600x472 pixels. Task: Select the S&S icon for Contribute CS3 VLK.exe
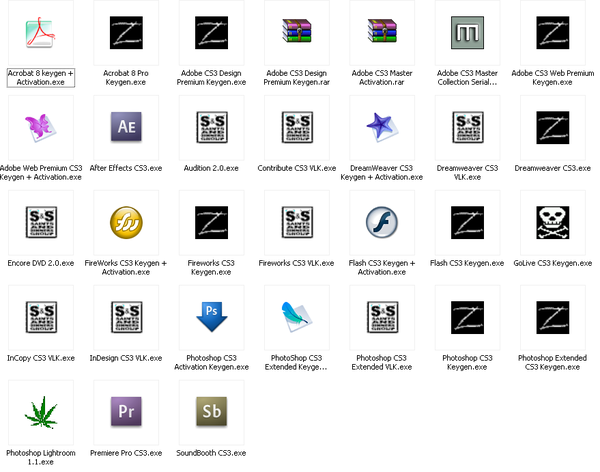coord(297,127)
